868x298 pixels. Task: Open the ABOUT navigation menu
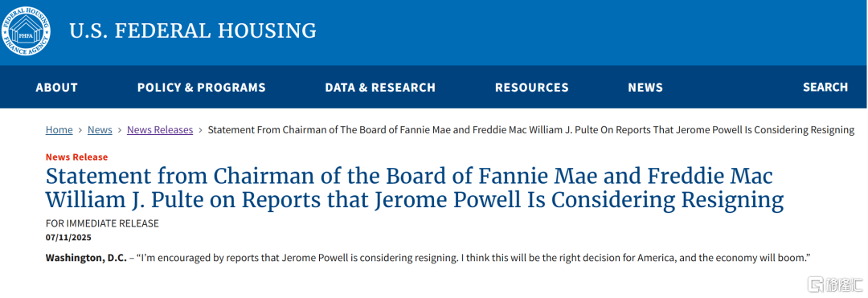click(x=56, y=88)
